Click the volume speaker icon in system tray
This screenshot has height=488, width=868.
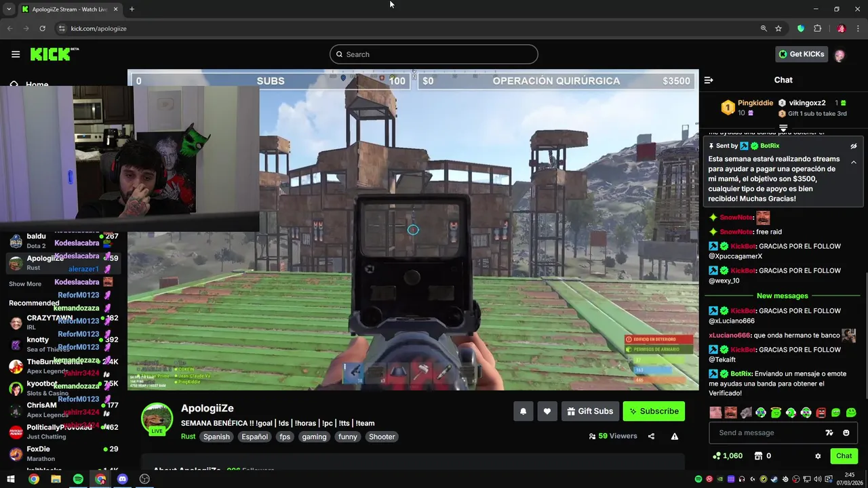click(818, 479)
